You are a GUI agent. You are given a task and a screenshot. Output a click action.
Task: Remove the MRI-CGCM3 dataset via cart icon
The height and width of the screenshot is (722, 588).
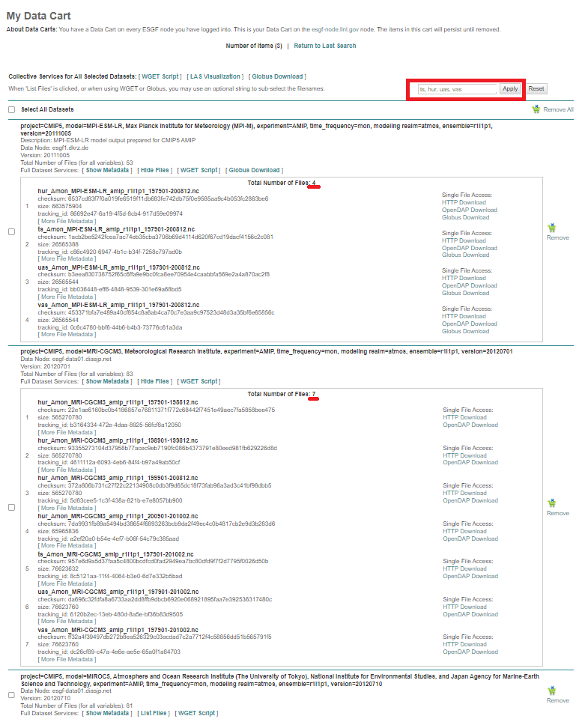click(x=551, y=503)
